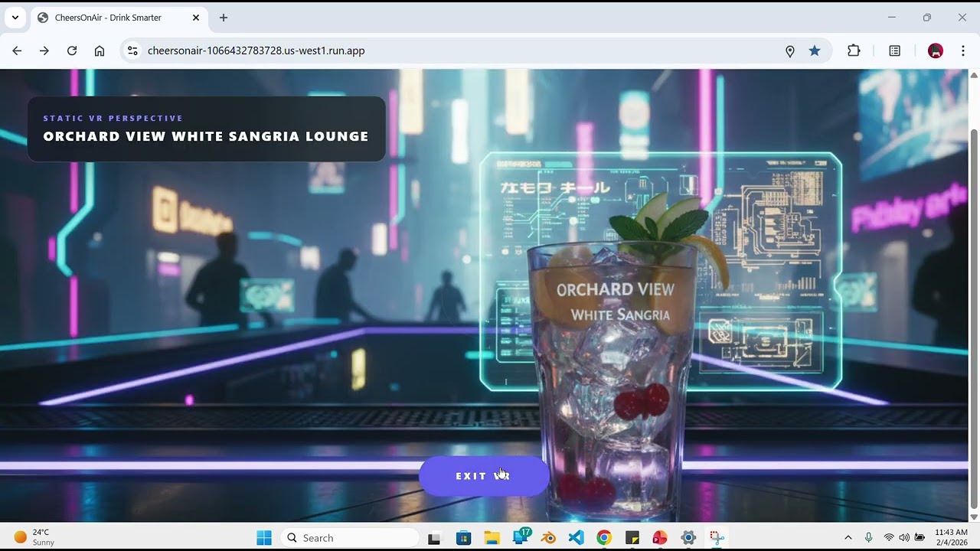Click the location permission icon
The height and width of the screenshot is (551, 980).
[790, 51]
